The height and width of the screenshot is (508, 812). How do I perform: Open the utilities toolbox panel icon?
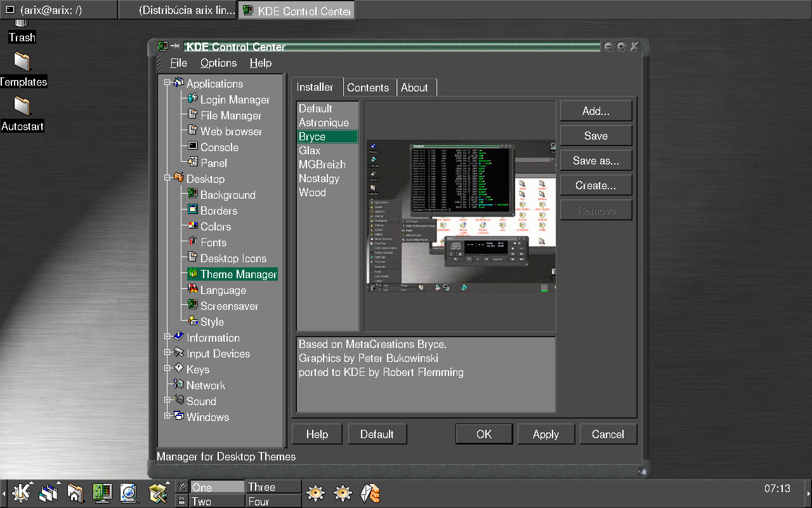point(157,493)
